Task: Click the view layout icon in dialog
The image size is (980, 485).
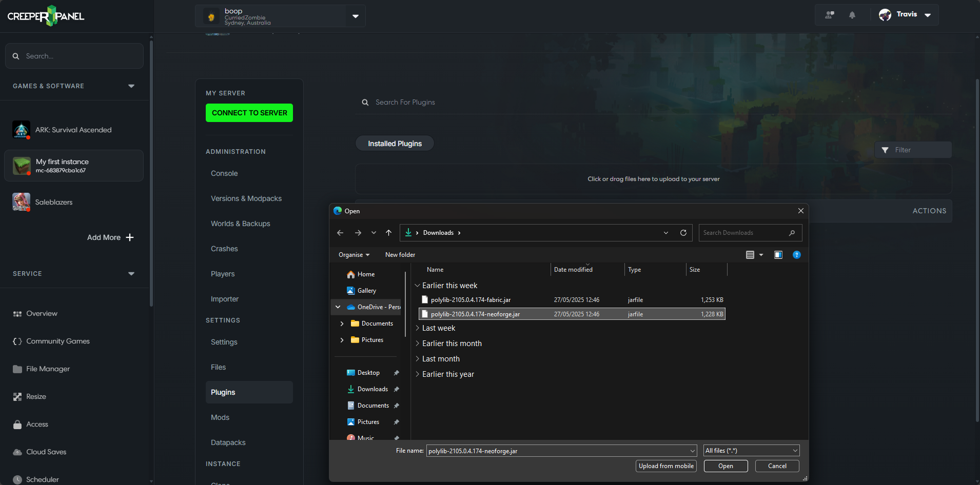Action: (750, 255)
